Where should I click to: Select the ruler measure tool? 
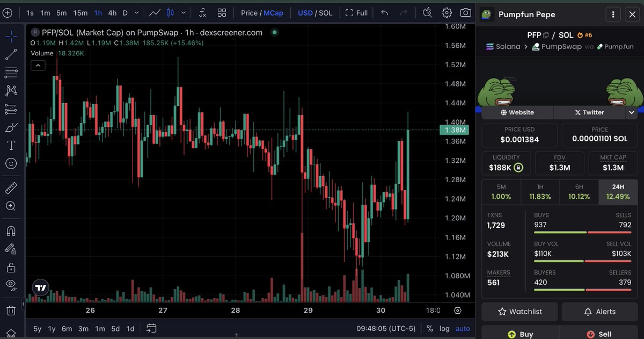coord(11,188)
